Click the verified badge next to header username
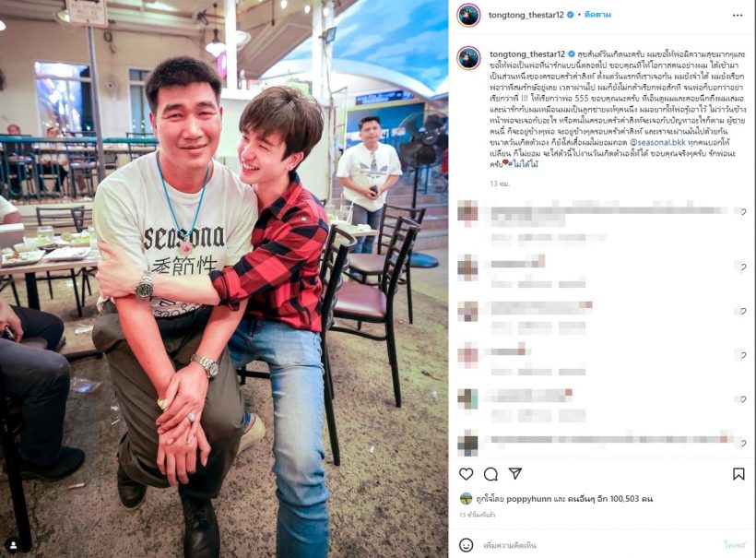 pos(571,15)
